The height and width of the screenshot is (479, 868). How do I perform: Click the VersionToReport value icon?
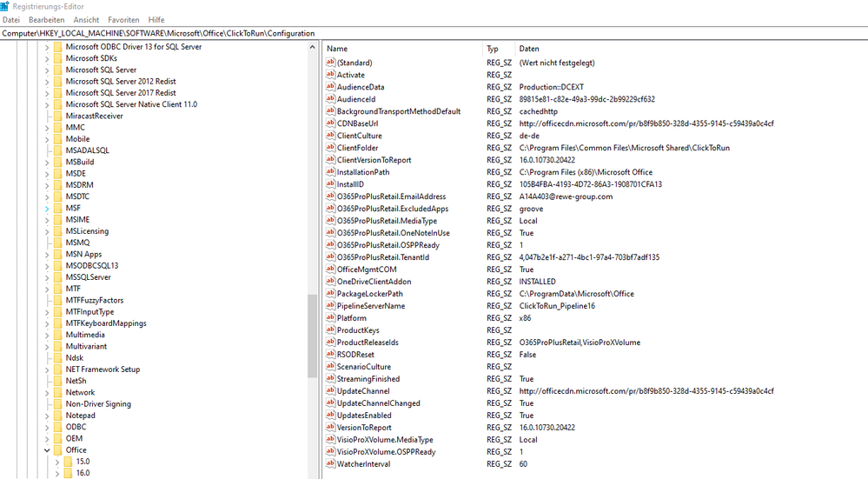(330, 428)
